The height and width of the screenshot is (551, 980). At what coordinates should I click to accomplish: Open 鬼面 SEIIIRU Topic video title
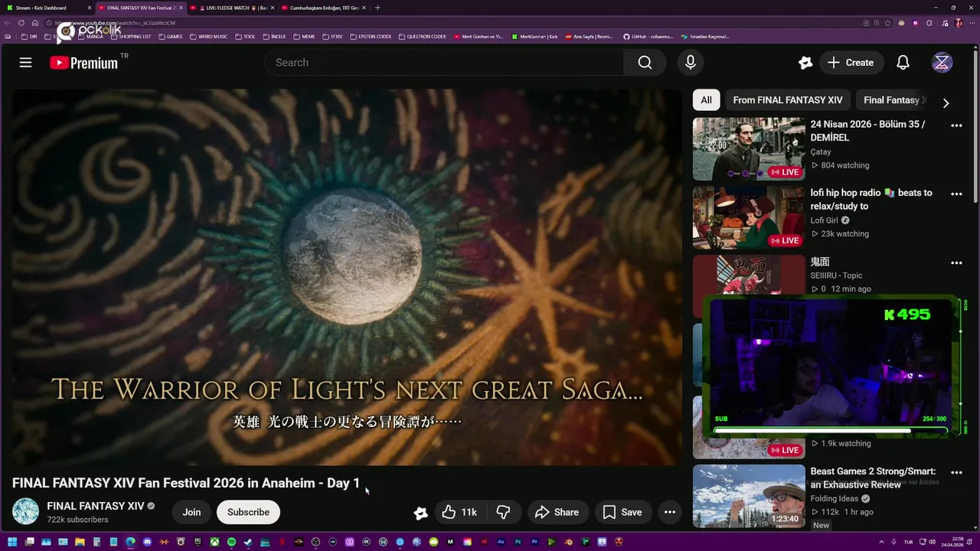point(820,262)
